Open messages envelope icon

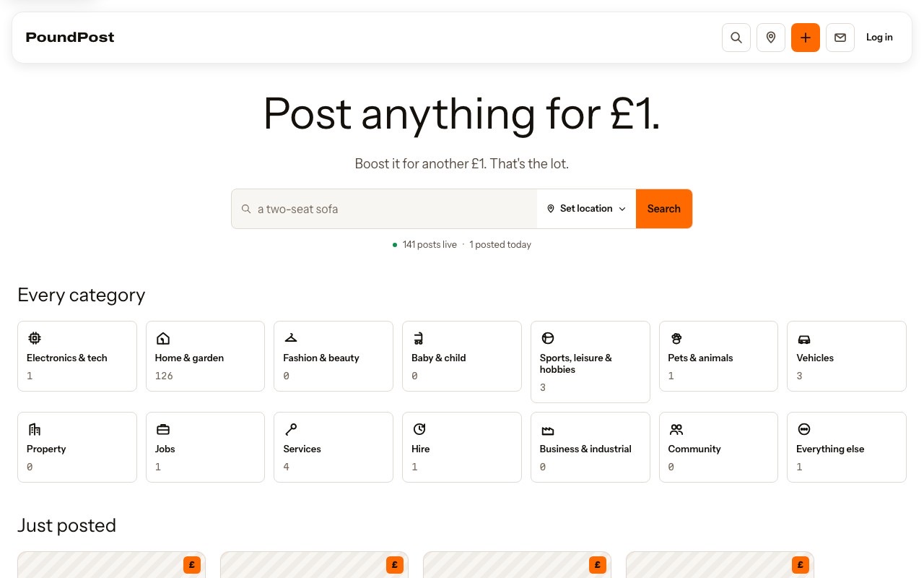point(840,38)
